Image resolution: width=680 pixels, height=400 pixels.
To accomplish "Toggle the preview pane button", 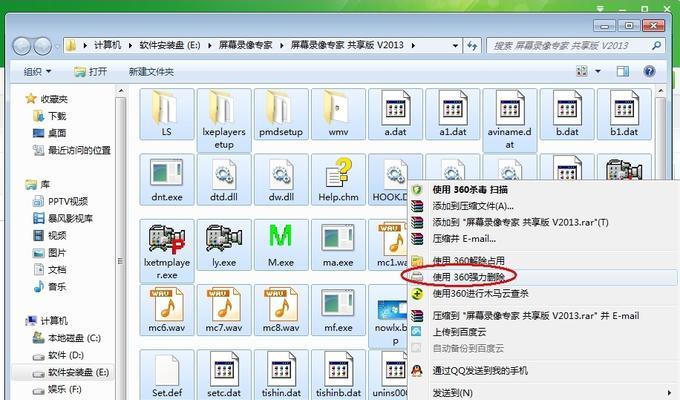I will pos(622,71).
